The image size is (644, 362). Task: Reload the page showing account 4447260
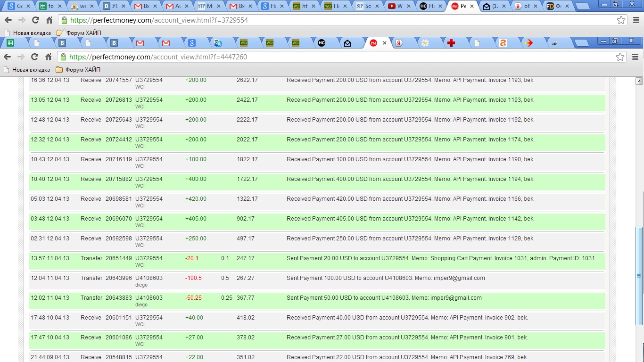34,57
